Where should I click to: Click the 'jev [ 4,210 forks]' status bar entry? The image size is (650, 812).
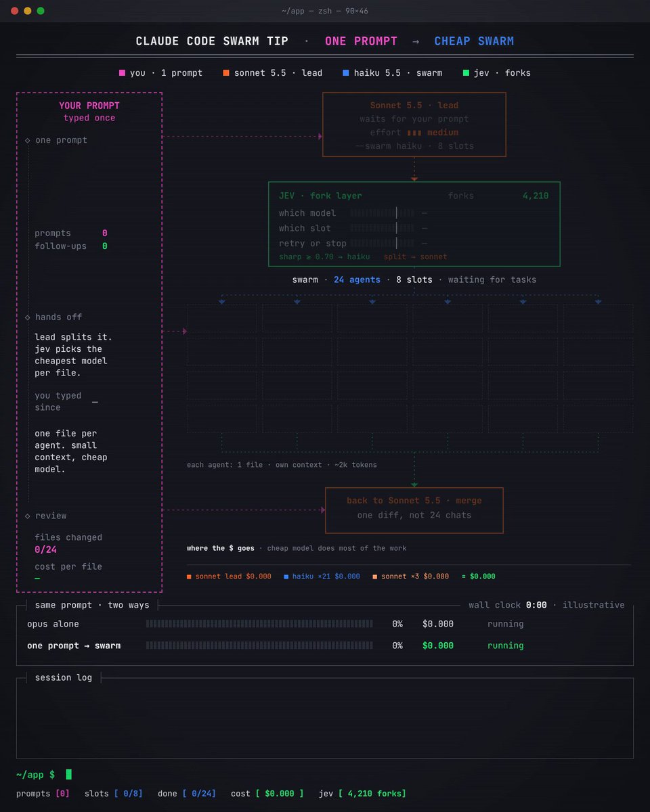[362, 793]
